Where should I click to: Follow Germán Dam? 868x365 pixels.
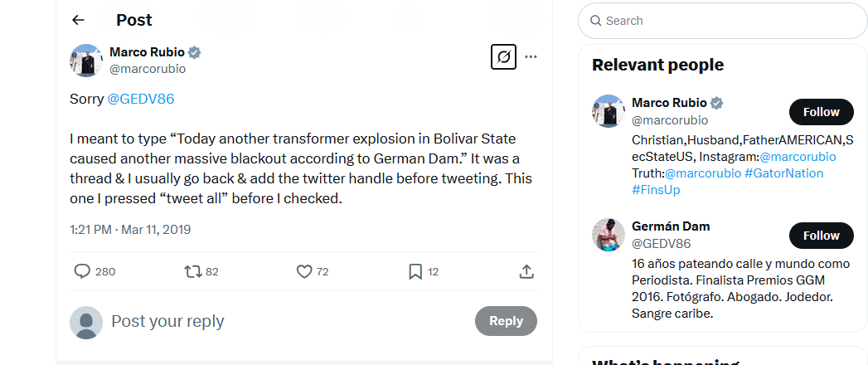click(821, 236)
